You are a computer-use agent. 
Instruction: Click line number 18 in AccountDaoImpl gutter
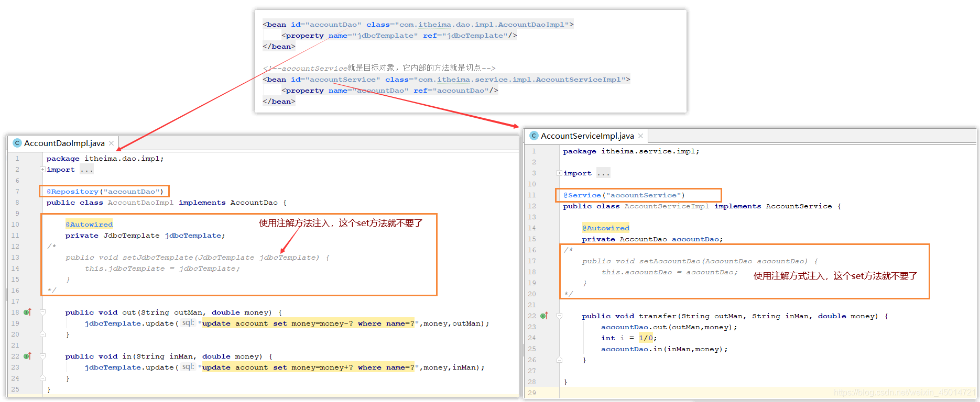[15, 312]
